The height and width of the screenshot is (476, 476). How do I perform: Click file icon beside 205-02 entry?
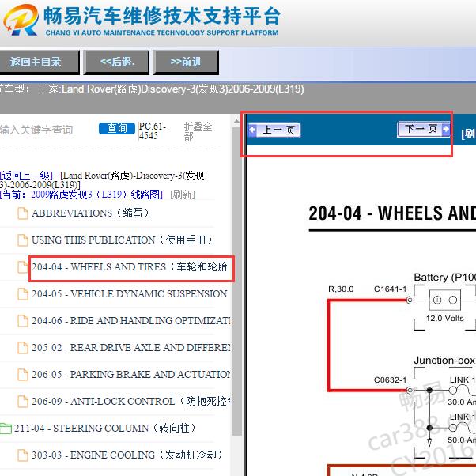(x=23, y=348)
